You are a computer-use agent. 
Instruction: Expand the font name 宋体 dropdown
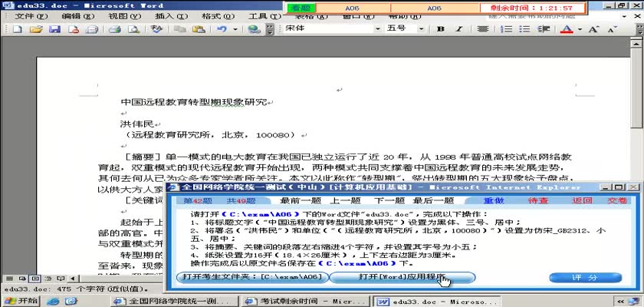pos(377,28)
